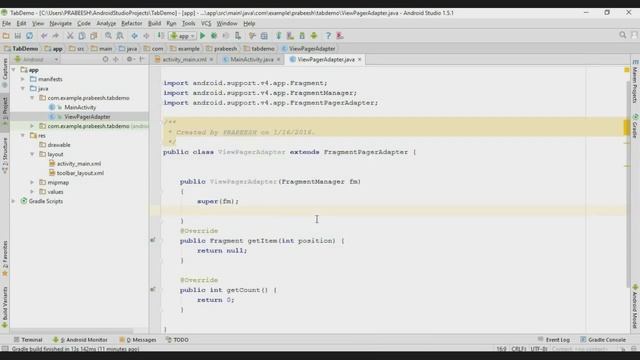Screen dimensions: 640x360
Task: Click the Sync Project with Gradle icon
Action: coord(279,36)
